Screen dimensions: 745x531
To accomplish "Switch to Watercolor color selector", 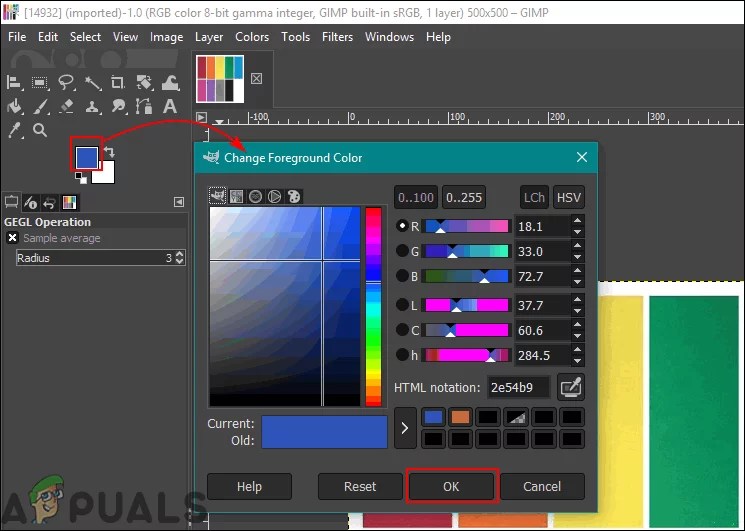I will (256, 196).
